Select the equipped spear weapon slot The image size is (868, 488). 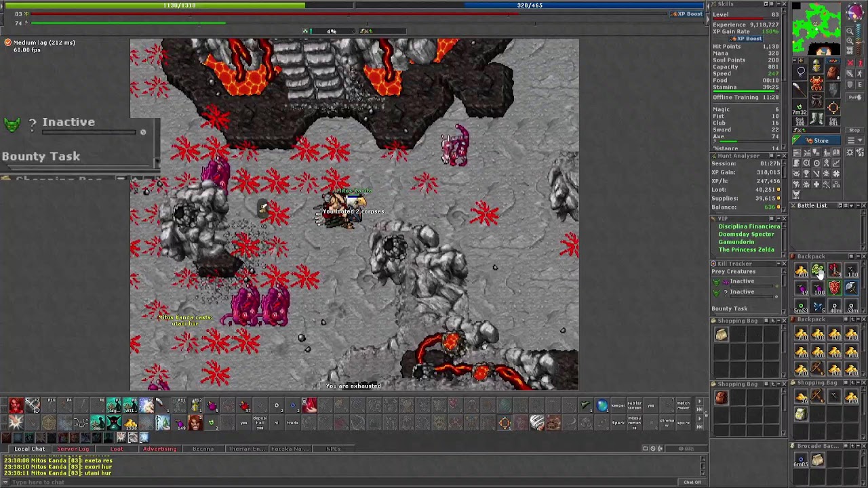click(801, 89)
